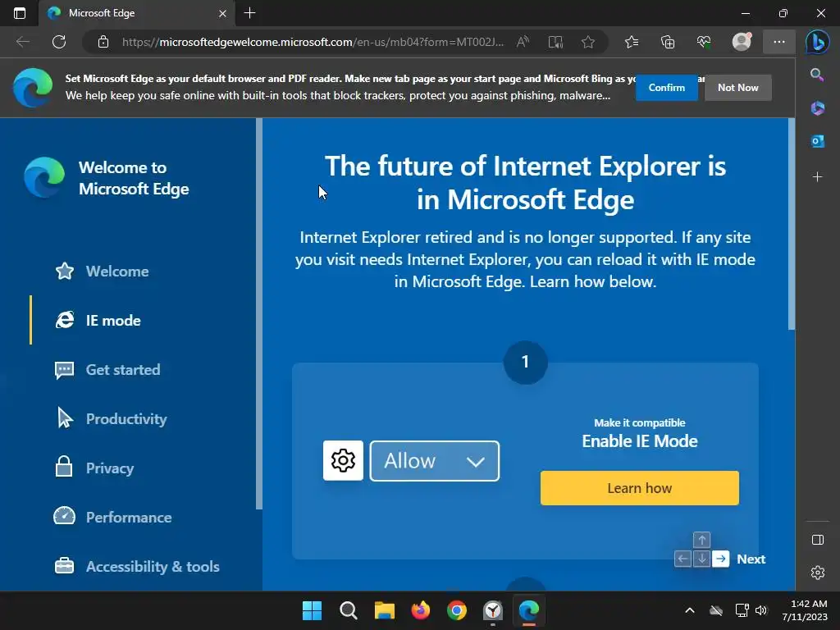
Task: Open the Windows Start menu
Action: [x=312, y=610]
